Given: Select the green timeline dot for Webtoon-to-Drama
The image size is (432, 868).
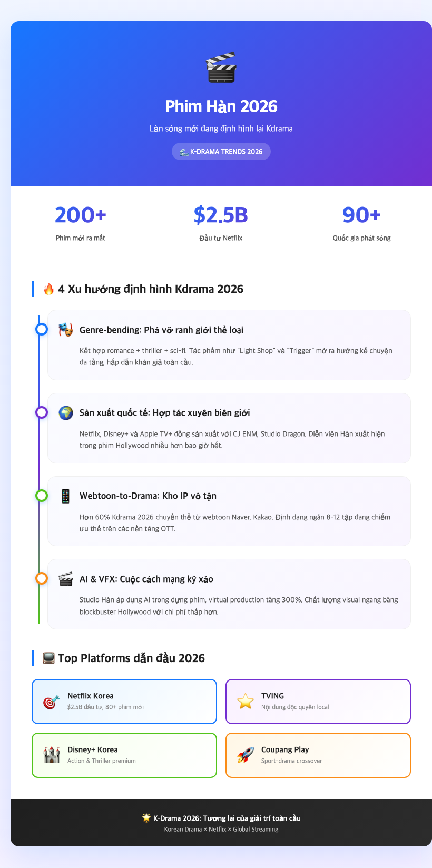Looking at the screenshot, I should click(x=42, y=496).
